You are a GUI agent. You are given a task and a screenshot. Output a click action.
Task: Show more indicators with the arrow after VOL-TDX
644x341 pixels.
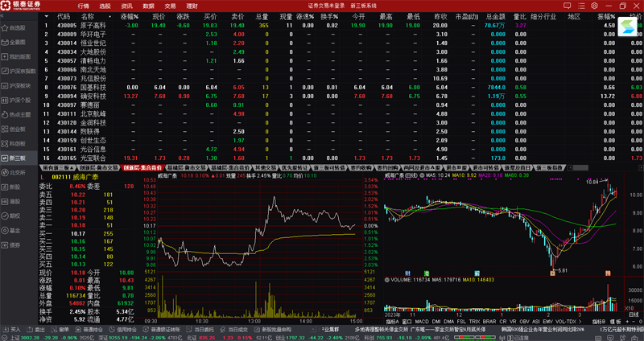pyautogui.click(x=580, y=323)
